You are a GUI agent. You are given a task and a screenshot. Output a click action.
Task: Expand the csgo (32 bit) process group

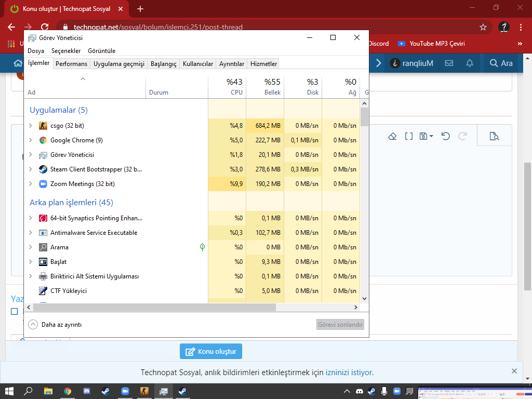(31, 126)
